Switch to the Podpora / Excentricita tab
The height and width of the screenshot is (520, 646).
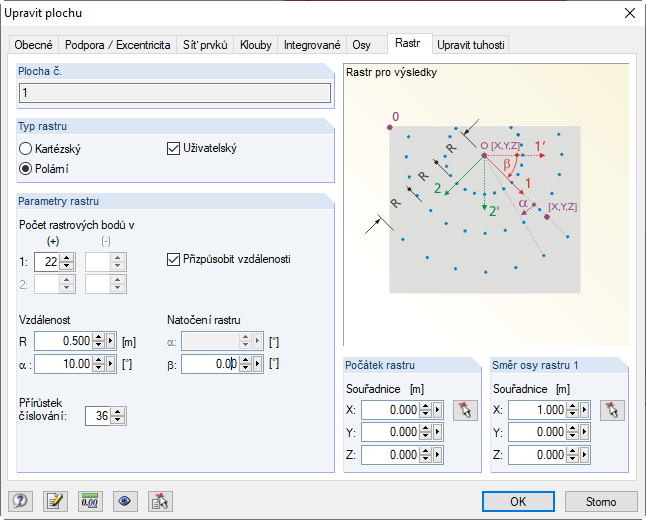[x=117, y=45]
